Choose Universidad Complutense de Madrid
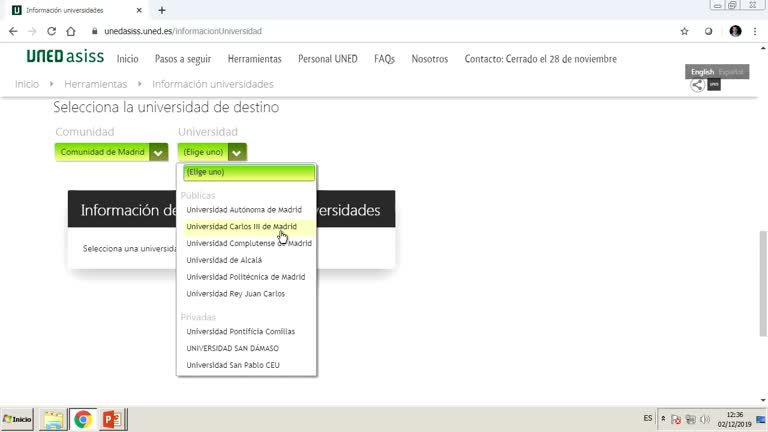This screenshot has width=768, height=432. (249, 243)
